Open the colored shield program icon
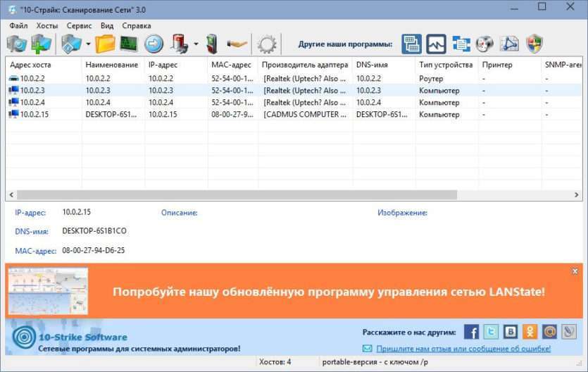Viewport: 588px width, 372px height. 534,44
